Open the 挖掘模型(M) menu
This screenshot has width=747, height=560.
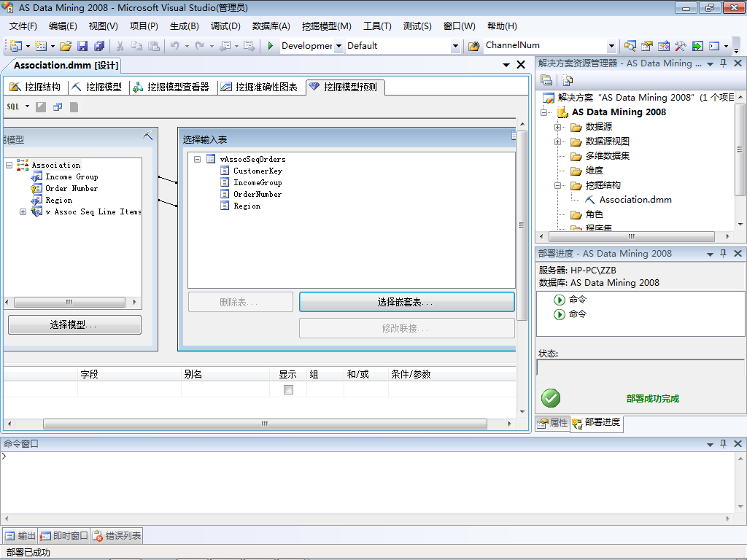coord(326,26)
